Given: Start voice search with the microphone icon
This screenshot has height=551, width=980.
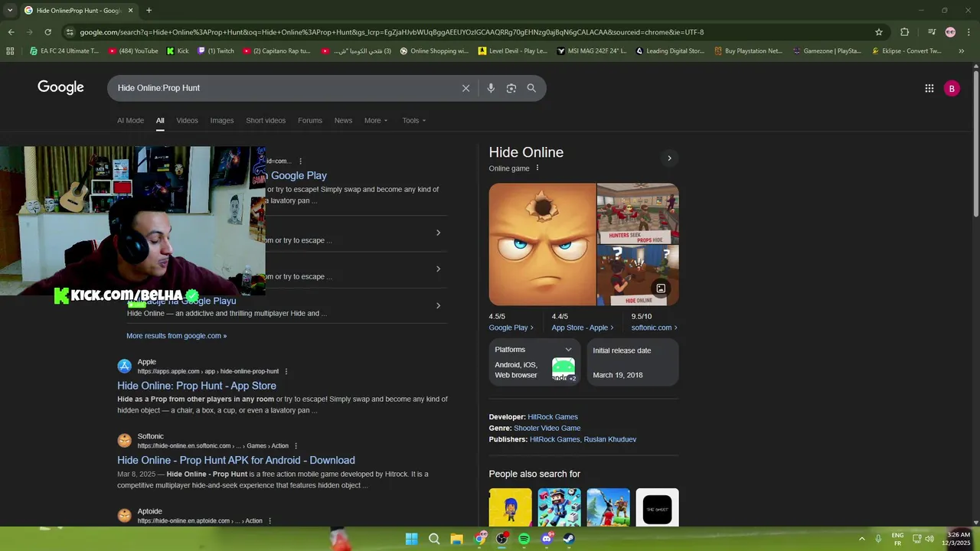Looking at the screenshot, I should coord(491,88).
